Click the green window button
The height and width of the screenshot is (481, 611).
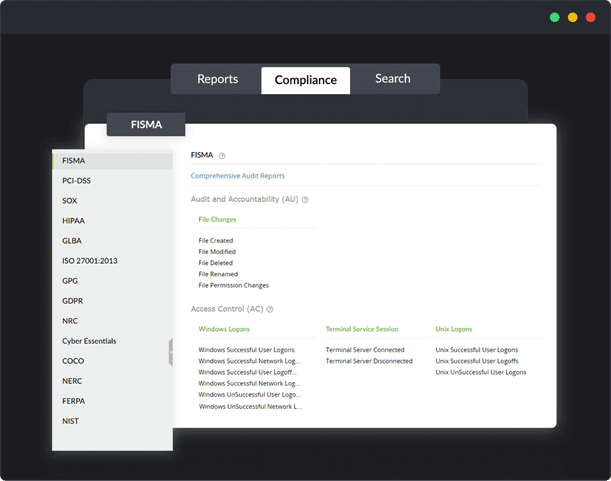554,18
